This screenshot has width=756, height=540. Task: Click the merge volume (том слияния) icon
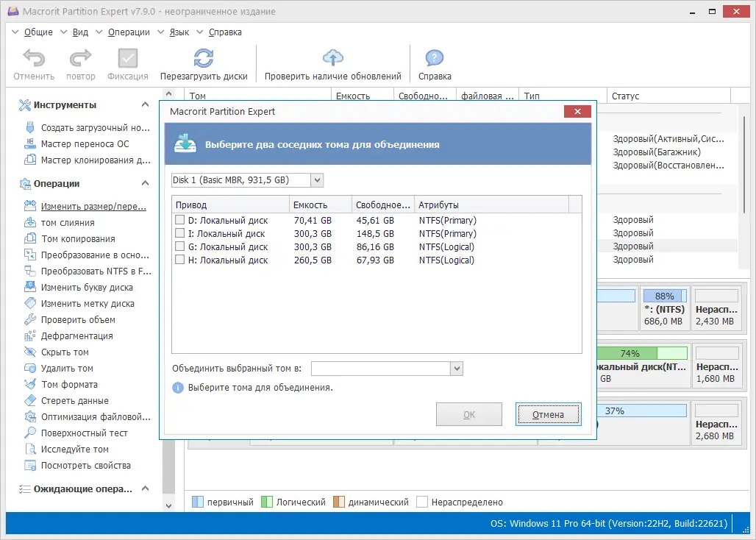(30, 222)
